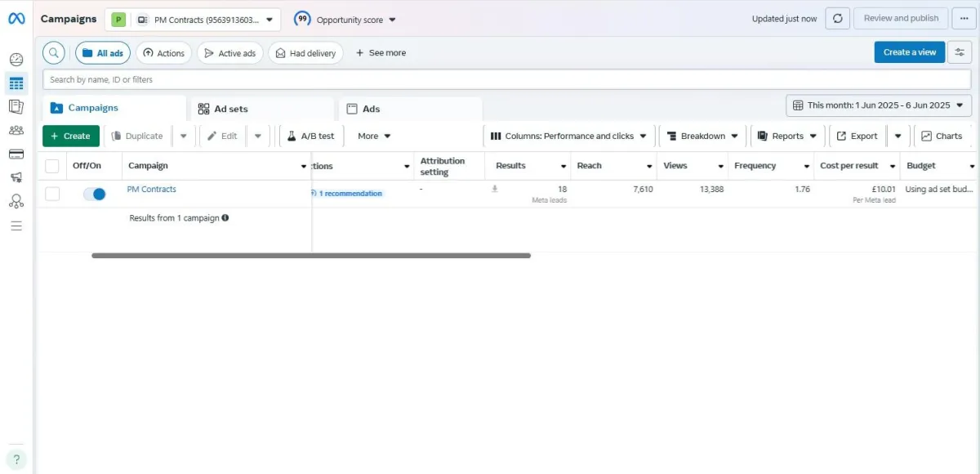Open the Business settings network icon

tap(16, 201)
